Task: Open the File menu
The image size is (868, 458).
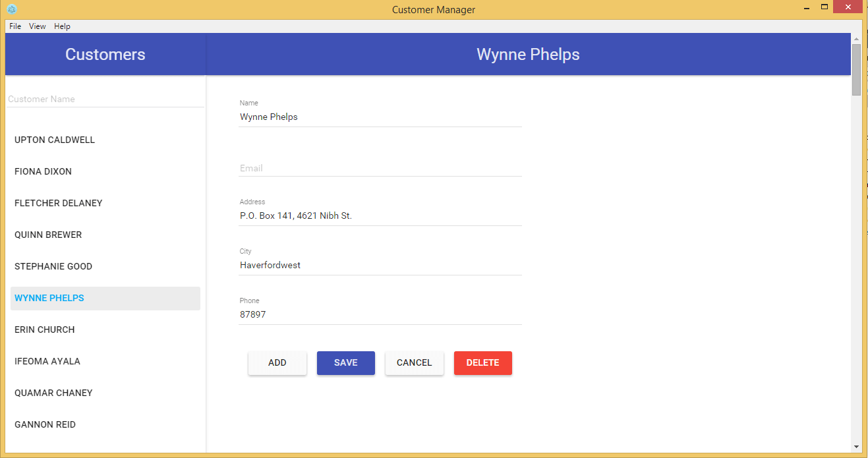Action: (x=15, y=26)
